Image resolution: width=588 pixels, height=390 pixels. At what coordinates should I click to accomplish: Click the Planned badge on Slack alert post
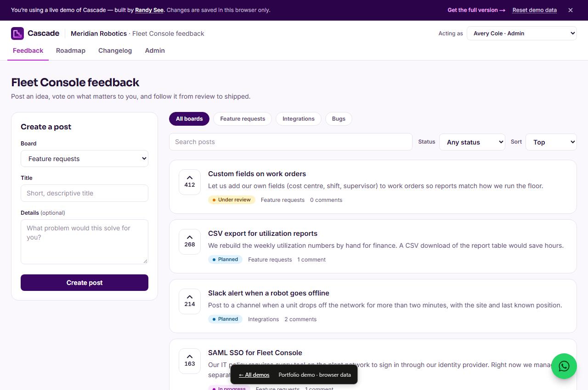225,319
